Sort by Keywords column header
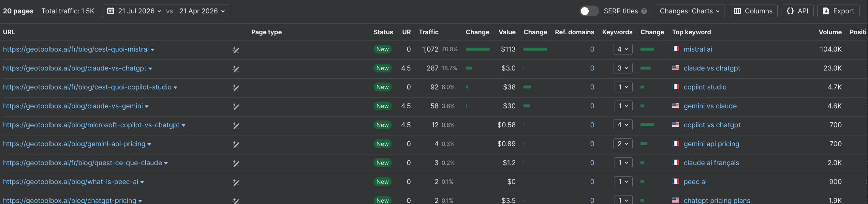 617,32
